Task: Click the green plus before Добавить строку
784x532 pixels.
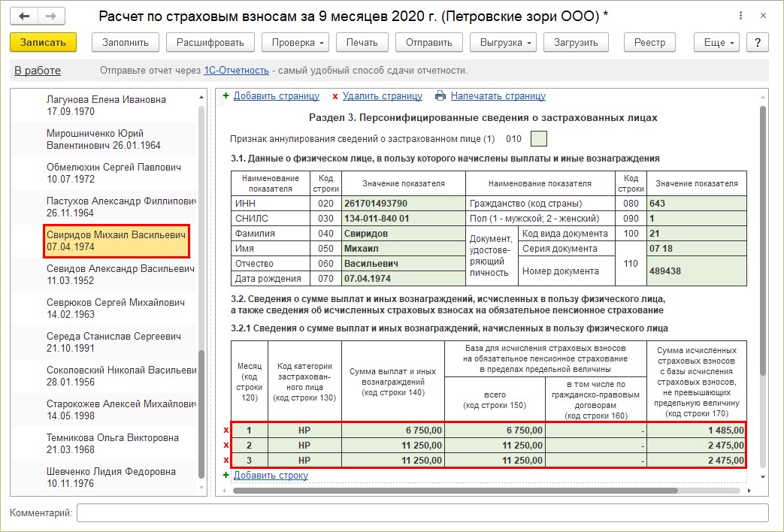Action: coord(226,475)
